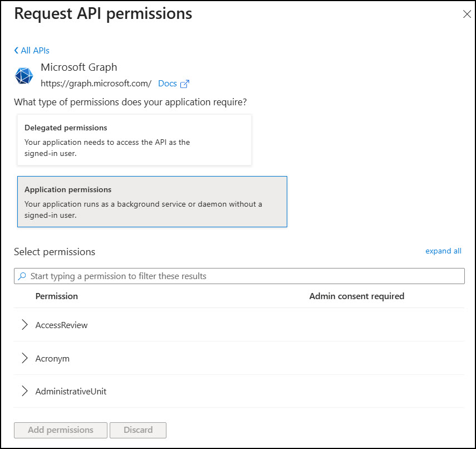476x449 pixels.
Task: Click the expand all link
Action: click(x=443, y=251)
